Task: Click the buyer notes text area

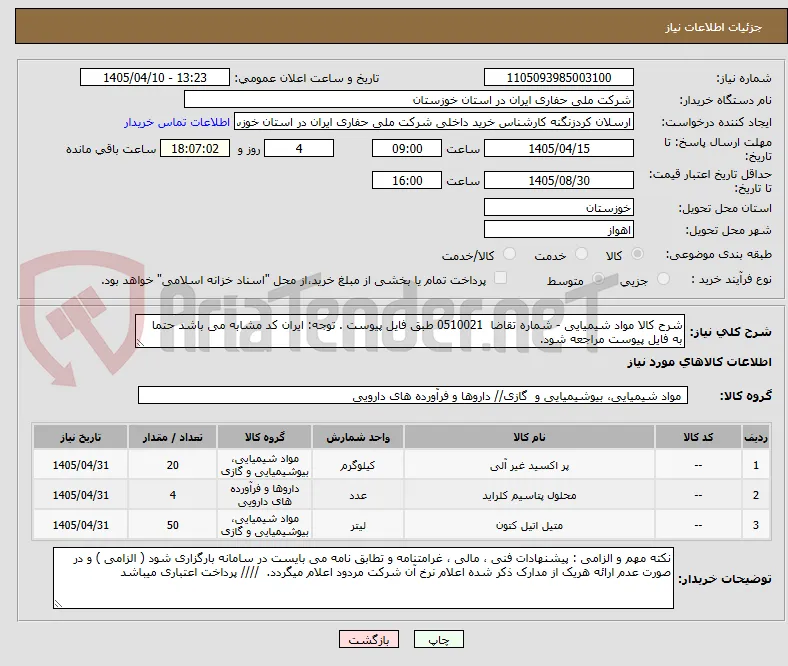Action: 363,578
